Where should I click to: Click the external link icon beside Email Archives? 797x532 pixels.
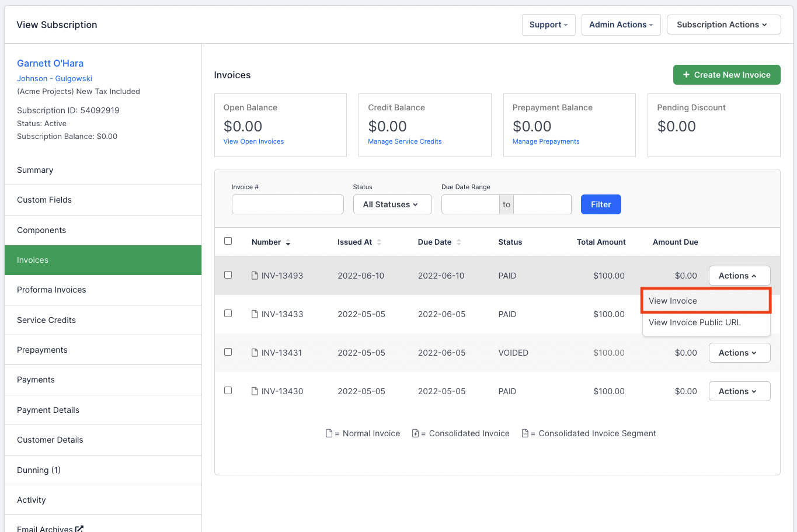pyautogui.click(x=79, y=528)
